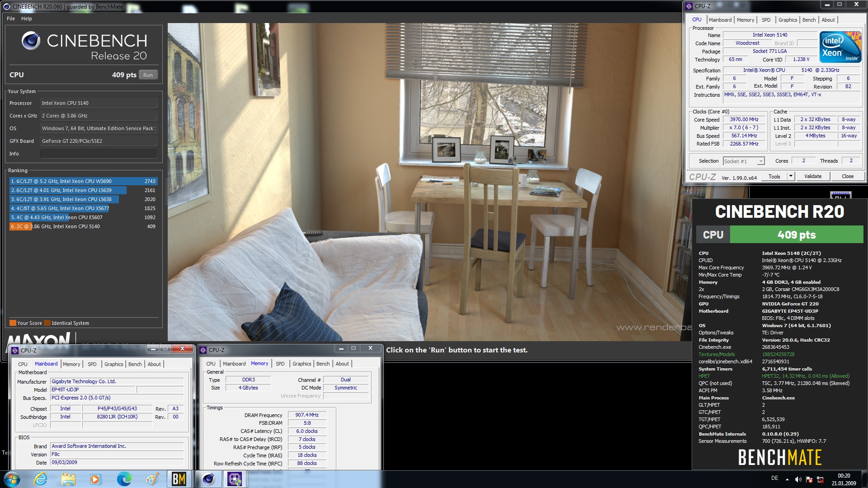Switch to Mainboard tab in top-right CPU-Z

click(720, 20)
